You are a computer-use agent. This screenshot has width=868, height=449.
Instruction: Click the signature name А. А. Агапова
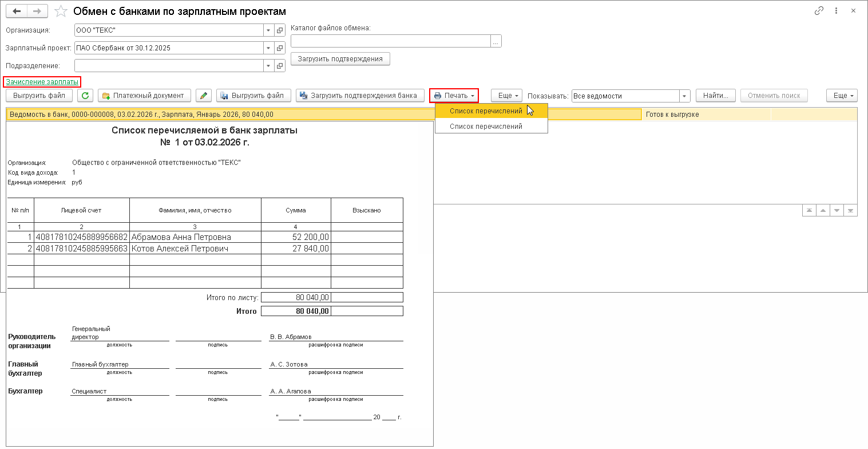(x=291, y=392)
